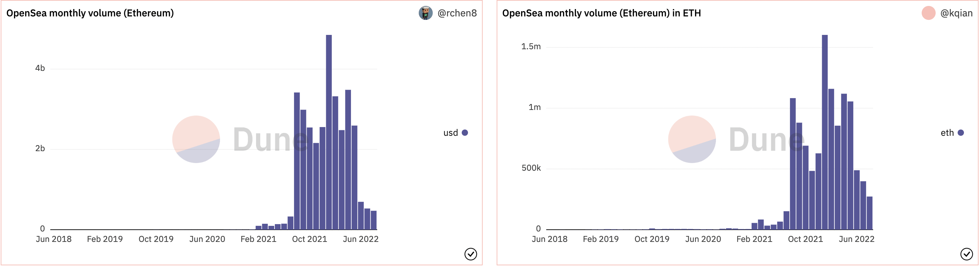Click "Oct 2021" on the ETH chart axis

(806, 239)
